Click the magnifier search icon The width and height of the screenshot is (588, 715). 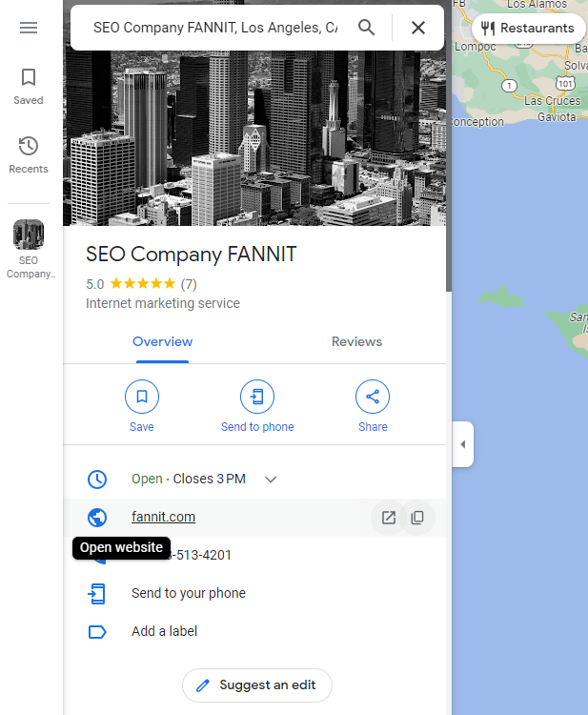coord(367,28)
